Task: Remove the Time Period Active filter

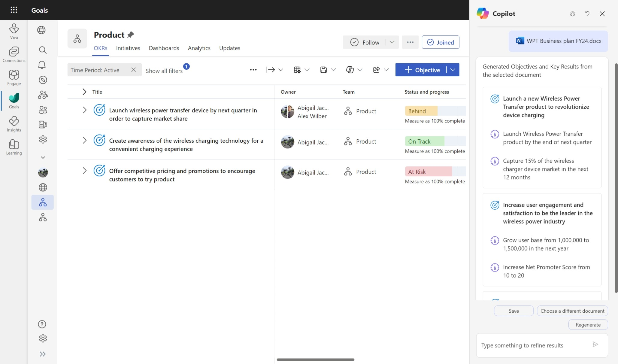Action: coord(134,70)
